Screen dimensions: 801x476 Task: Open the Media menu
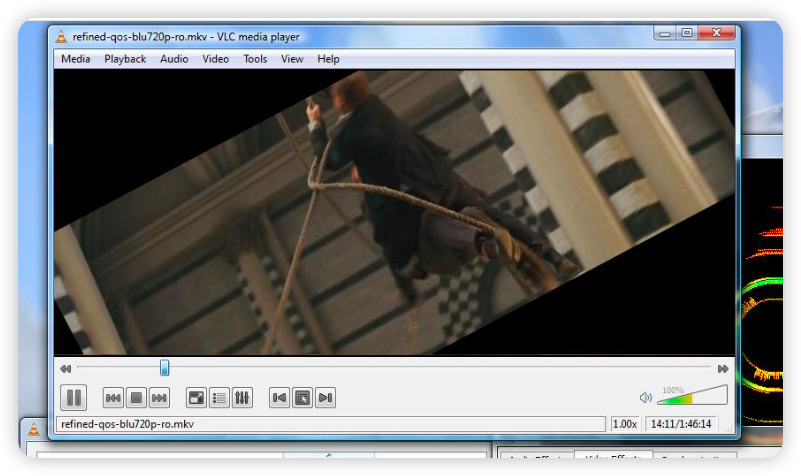pos(76,59)
